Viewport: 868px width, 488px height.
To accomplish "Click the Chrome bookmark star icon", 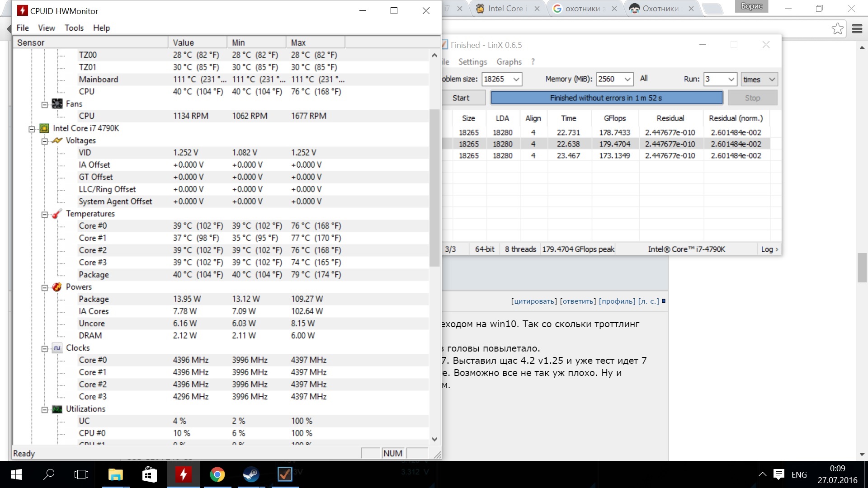I will [x=837, y=29].
